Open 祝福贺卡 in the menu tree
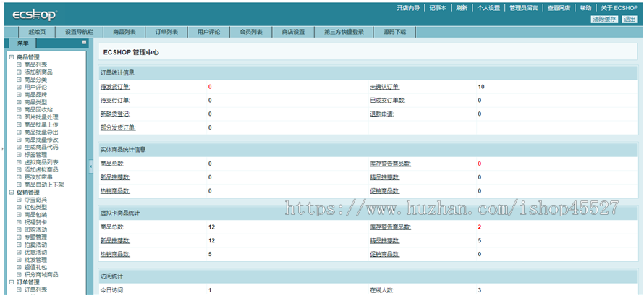The width and height of the screenshot is (644, 296). [35, 222]
